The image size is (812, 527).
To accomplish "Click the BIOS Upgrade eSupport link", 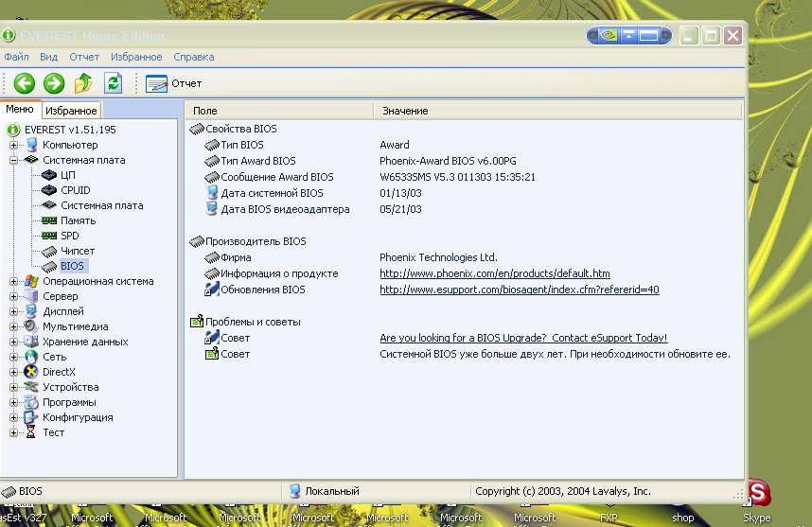I will (x=523, y=338).
